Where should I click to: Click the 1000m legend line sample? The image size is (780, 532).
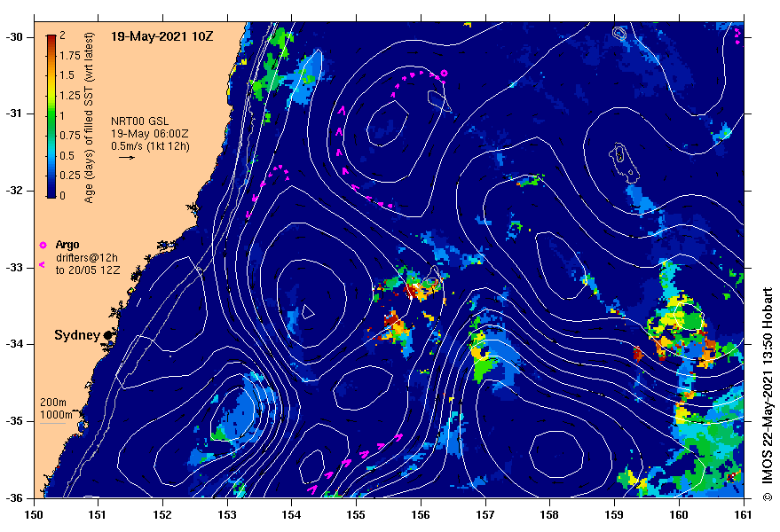tap(52, 424)
